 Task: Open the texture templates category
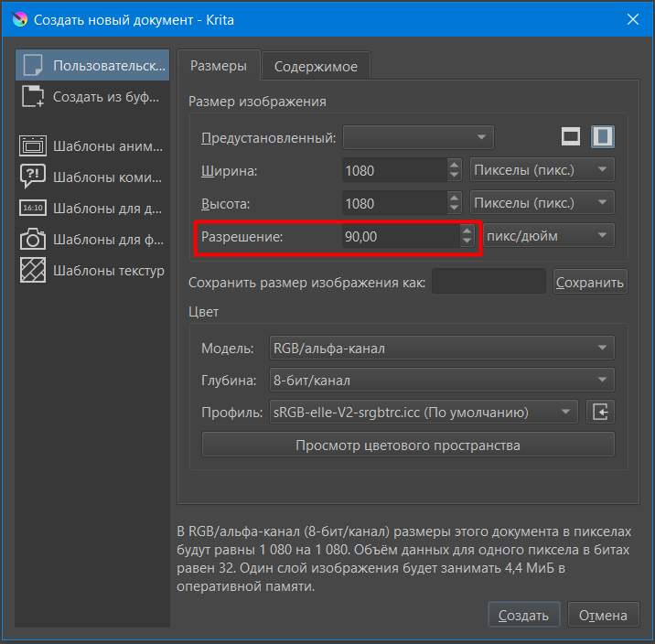point(33,271)
